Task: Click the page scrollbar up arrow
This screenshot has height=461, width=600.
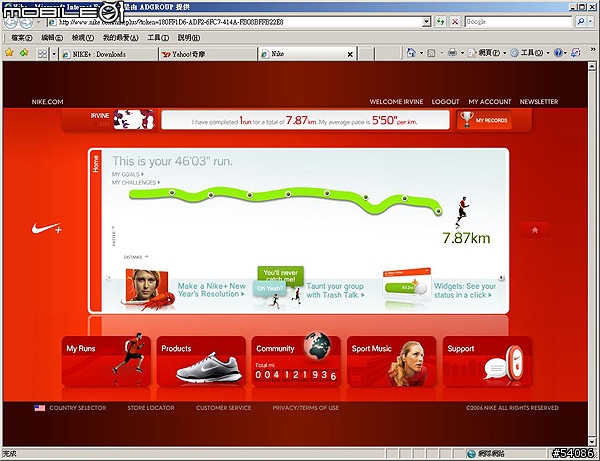Action: [x=592, y=67]
